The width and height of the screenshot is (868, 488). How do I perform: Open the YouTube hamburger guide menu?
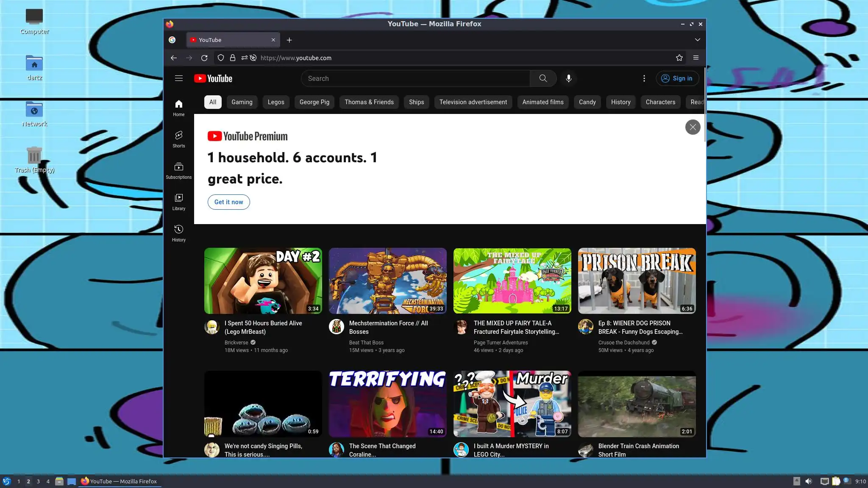178,78
